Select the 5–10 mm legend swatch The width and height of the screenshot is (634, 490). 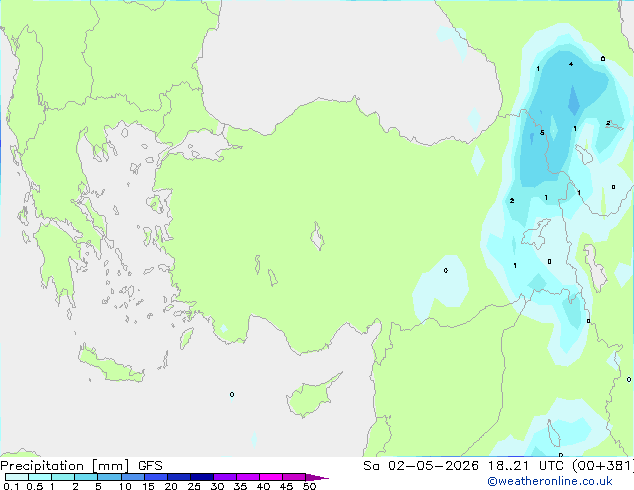(x=109, y=477)
